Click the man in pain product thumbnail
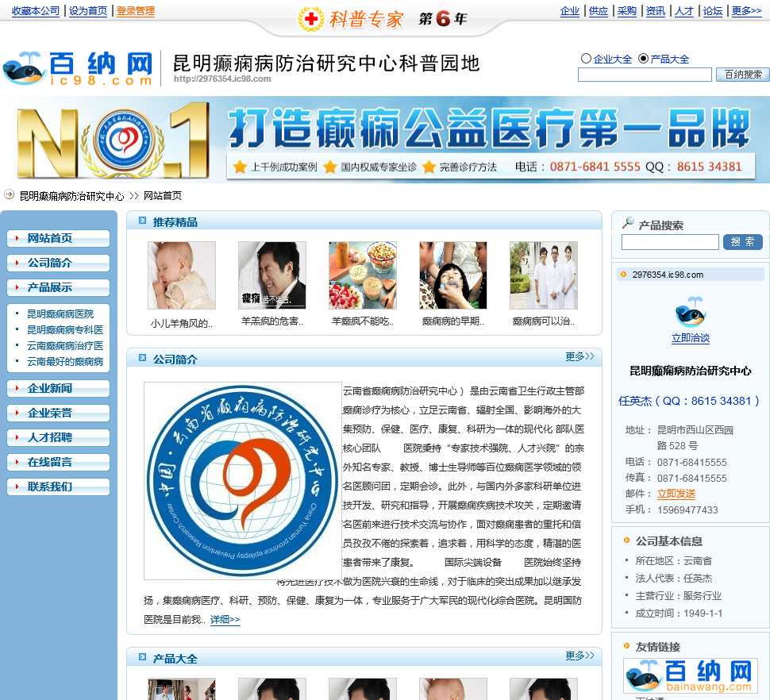770x700 pixels. pos(272,275)
